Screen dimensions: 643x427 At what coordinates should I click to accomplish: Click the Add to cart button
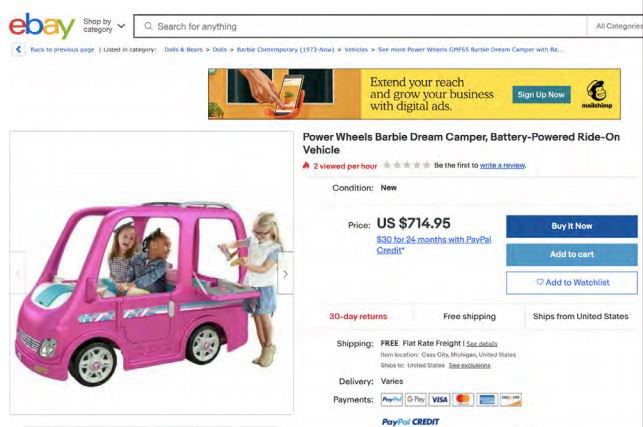pyautogui.click(x=571, y=255)
